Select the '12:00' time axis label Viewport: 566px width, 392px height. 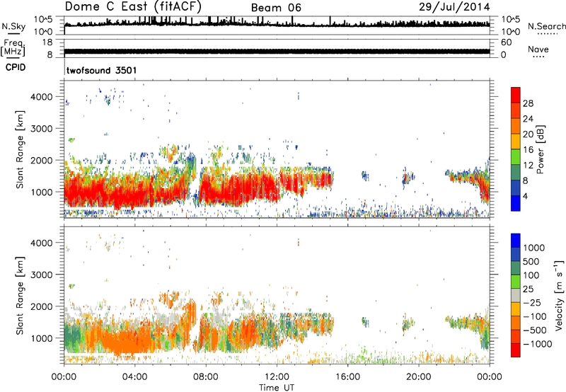(277, 377)
